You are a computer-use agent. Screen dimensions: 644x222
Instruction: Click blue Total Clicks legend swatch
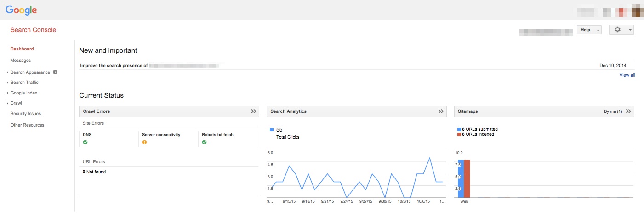click(272, 130)
